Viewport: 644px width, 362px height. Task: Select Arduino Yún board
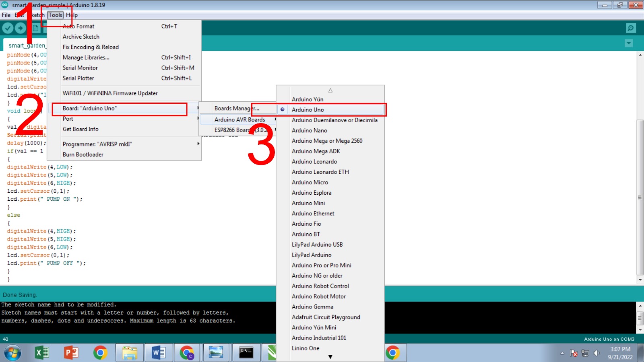[x=330, y=99]
